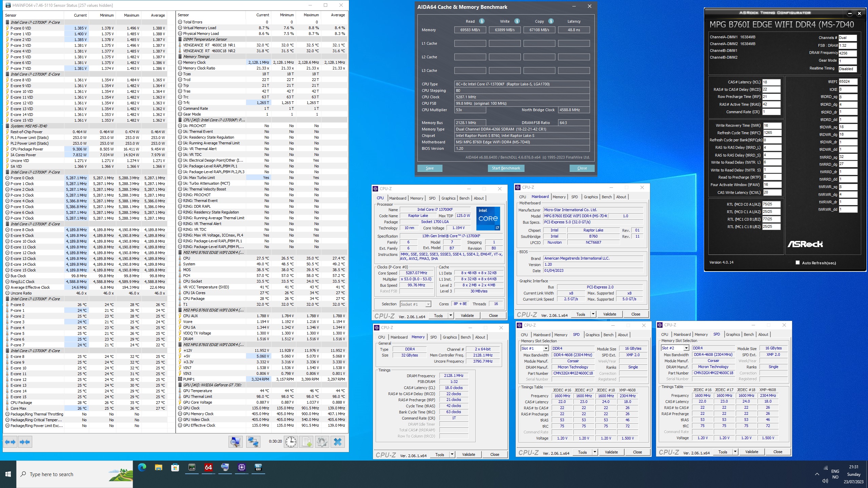Click the tREFI value field in ASRock
Viewport: 868px width, 488px height.
848,82
